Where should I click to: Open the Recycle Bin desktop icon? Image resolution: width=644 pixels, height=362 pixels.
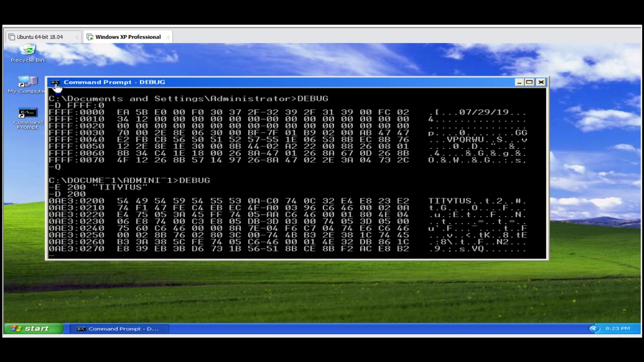click(x=28, y=53)
